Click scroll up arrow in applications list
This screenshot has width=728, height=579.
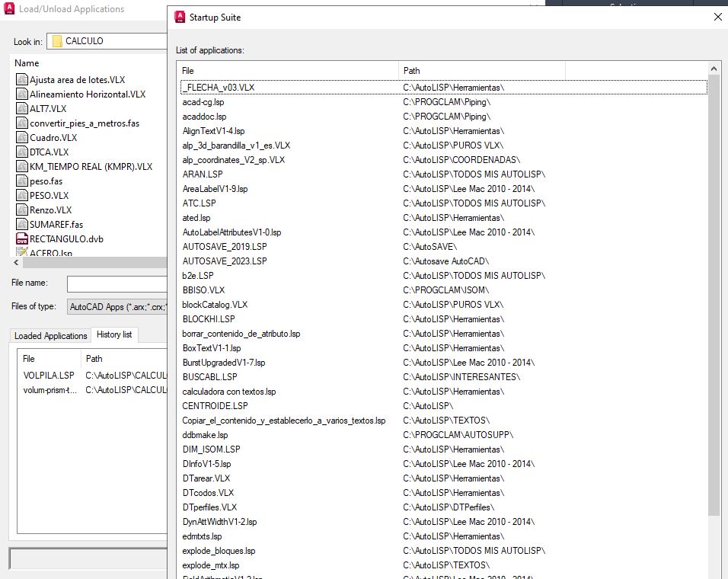tap(714, 69)
